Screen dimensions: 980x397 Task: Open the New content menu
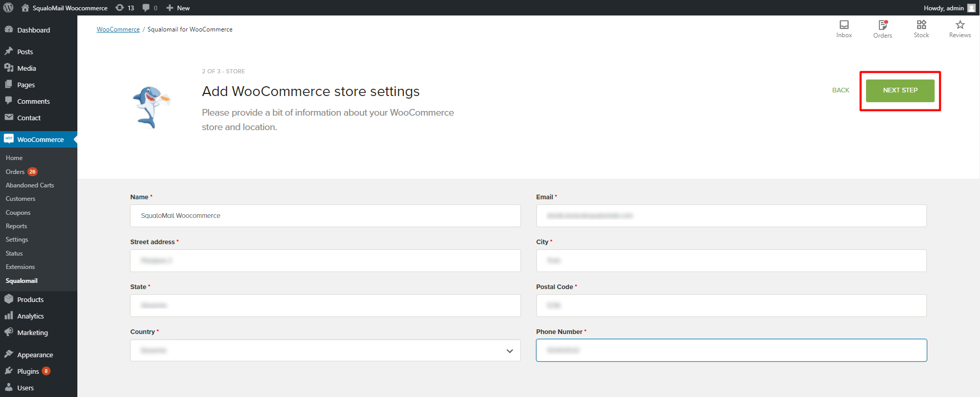[x=178, y=8]
